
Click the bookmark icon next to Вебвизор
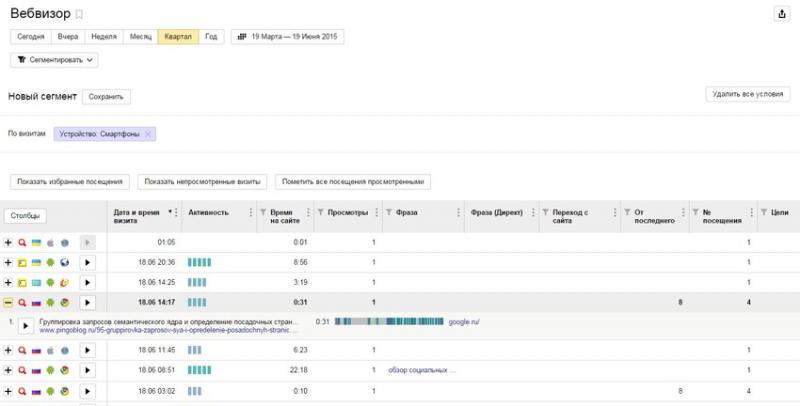80,14
